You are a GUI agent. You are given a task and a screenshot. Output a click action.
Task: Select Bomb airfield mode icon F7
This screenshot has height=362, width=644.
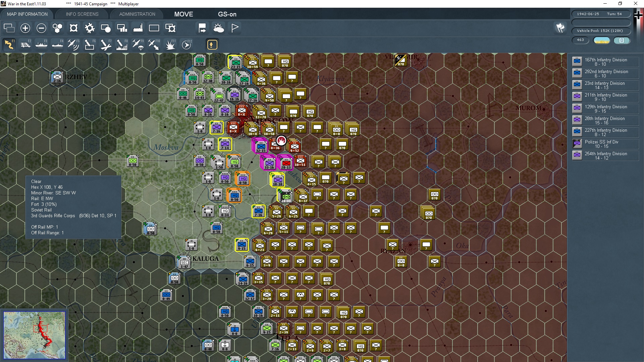pyautogui.click(x=106, y=45)
